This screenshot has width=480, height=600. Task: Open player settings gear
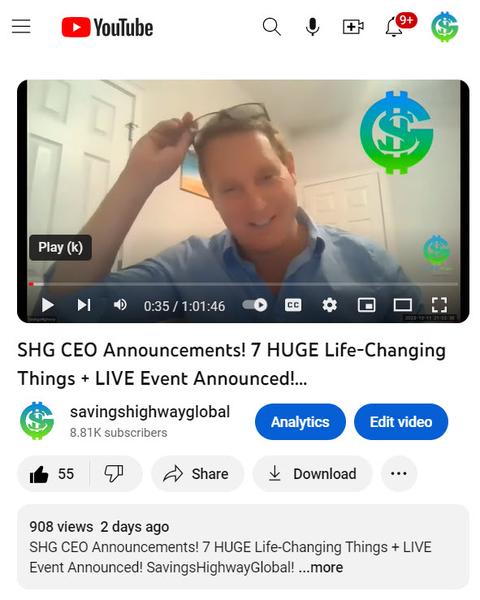tap(330, 305)
